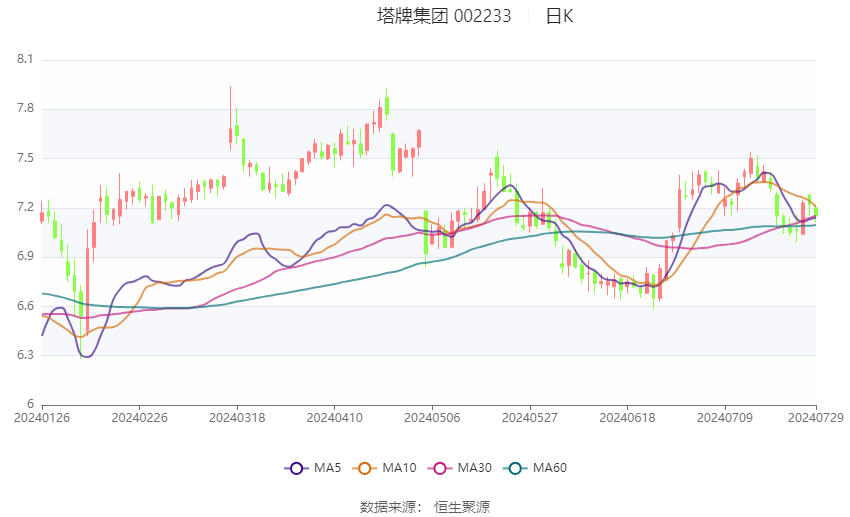This screenshot has height=517, width=850.
Task: Toggle the MA10 legend series
Action: [384, 468]
